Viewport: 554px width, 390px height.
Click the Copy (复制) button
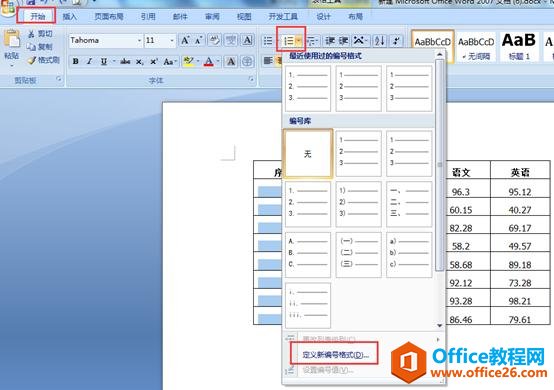pos(41,47)
